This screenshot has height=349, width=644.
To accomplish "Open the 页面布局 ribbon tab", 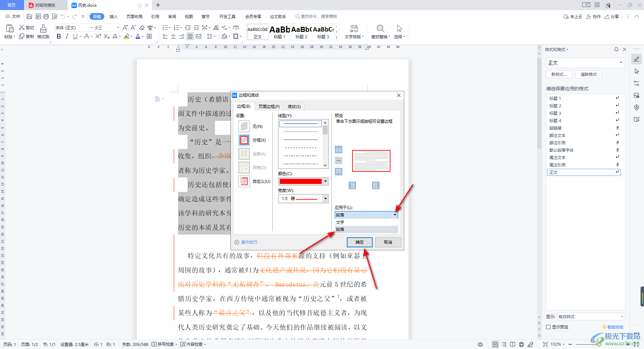I will [135, 16].
